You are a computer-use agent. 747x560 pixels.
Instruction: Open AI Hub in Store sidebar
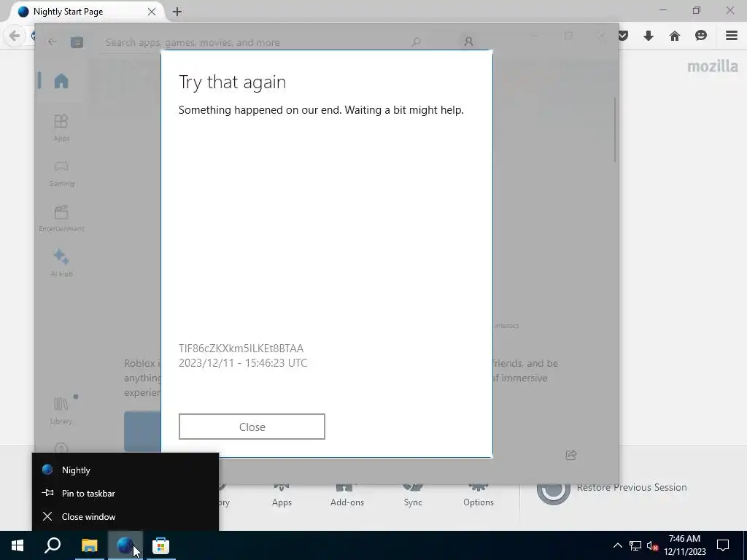tap(61, 263)
